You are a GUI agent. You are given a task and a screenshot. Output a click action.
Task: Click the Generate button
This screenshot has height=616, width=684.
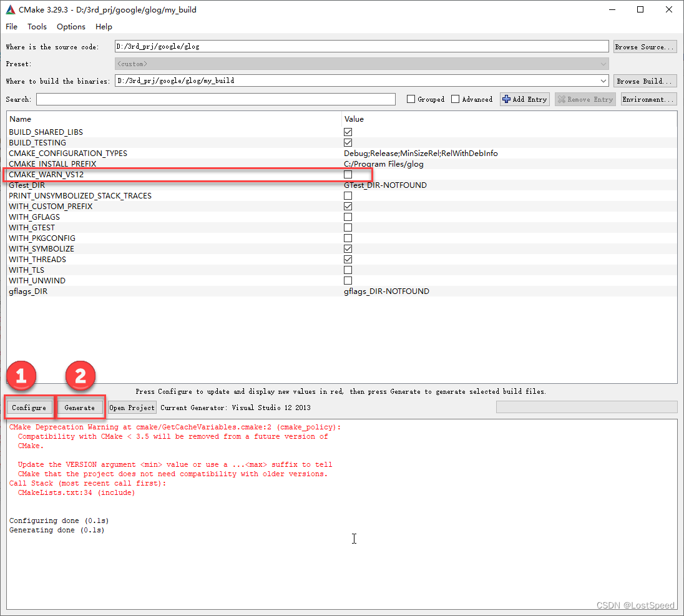pos(79,408)
